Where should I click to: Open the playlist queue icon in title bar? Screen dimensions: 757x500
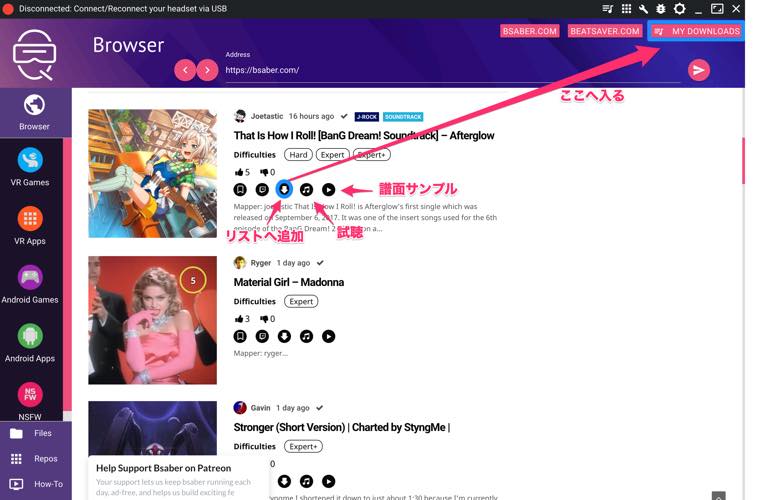coord(607,9)
